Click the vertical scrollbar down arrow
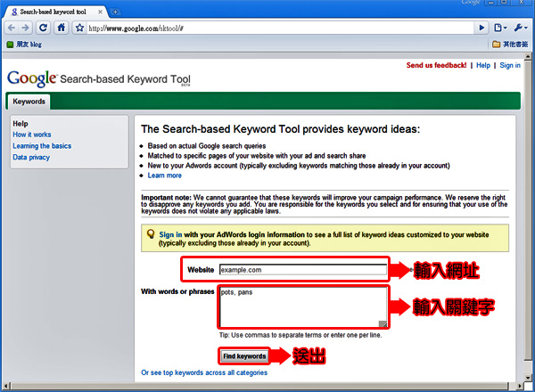 [528, 378]
